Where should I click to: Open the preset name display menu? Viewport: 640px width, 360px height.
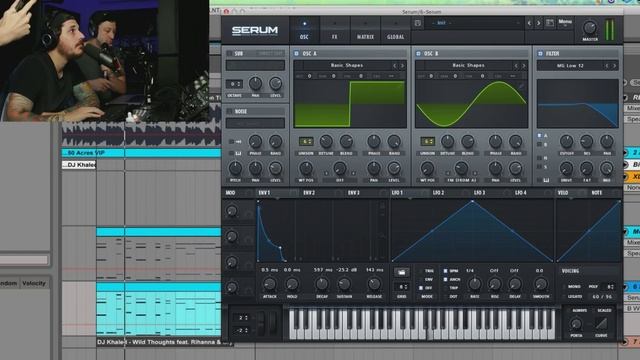pos(473,23)
